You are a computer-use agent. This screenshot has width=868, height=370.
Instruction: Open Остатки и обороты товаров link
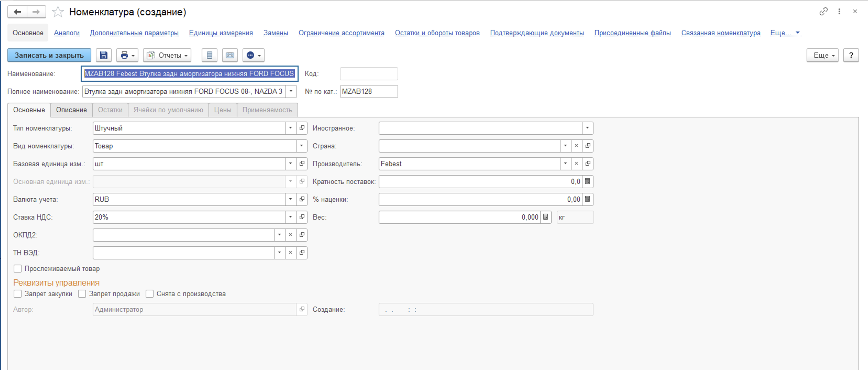pyautogui.click(x=437, y=33)
